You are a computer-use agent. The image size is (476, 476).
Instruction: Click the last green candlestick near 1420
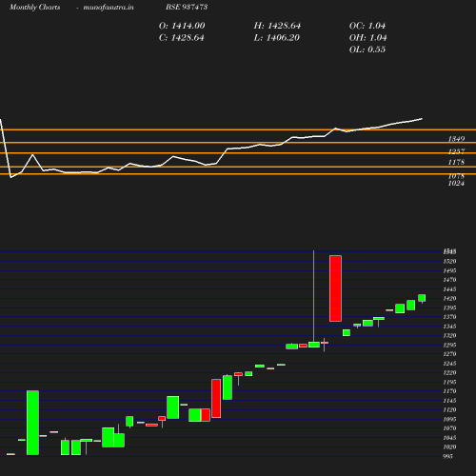click(422, 298)
